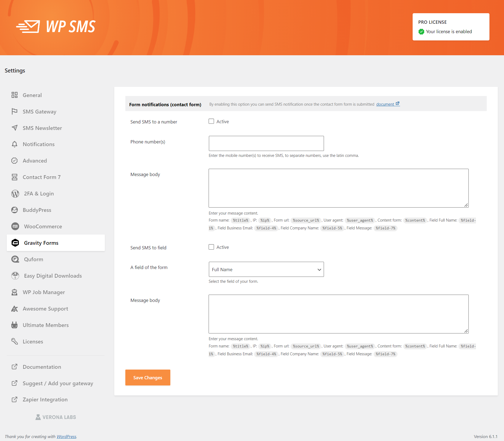
Task: Open the SMS Gateway settings tab
Action: [x=56, y=112]
